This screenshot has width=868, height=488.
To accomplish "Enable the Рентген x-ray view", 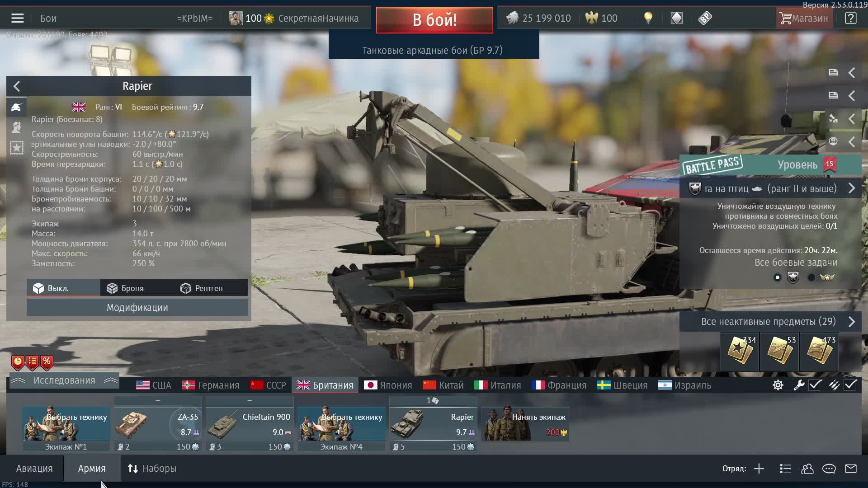I will (202, 288).
